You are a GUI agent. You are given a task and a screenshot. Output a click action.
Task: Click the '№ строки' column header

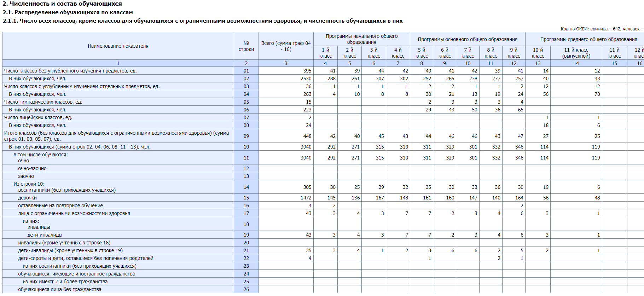(246, 46)
